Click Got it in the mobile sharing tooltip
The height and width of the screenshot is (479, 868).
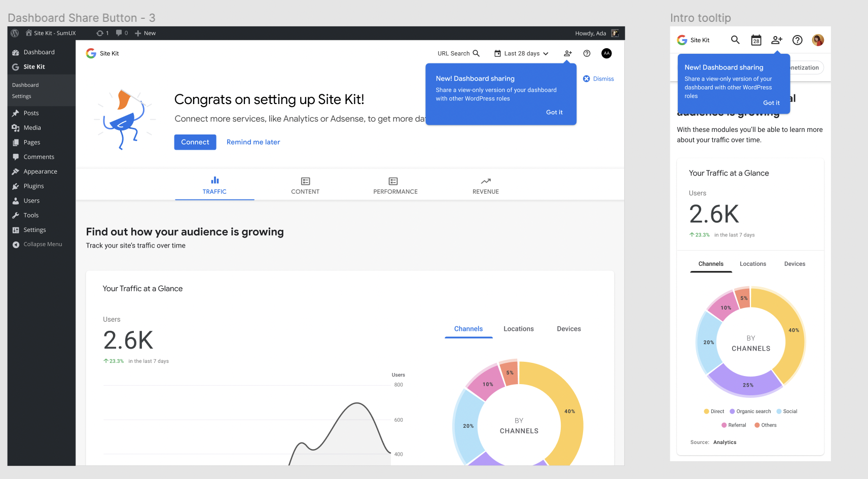click(771, 102)
